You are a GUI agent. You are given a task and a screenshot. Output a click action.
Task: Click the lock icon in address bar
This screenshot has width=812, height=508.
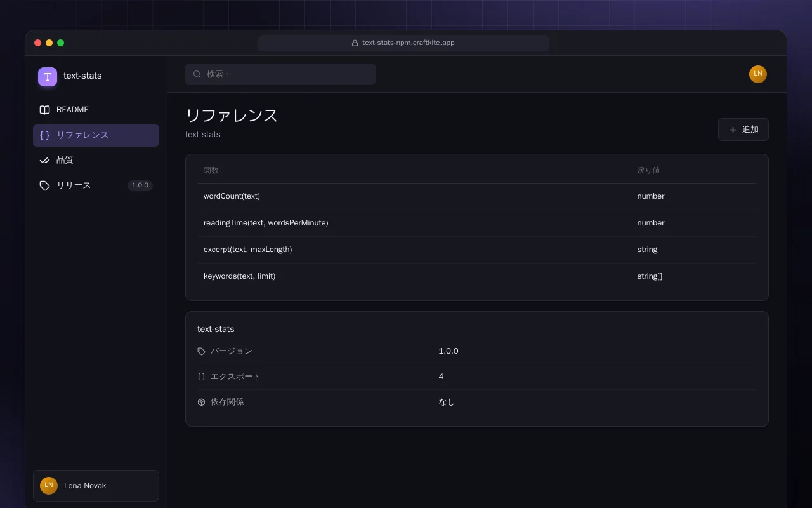point(355,43)
